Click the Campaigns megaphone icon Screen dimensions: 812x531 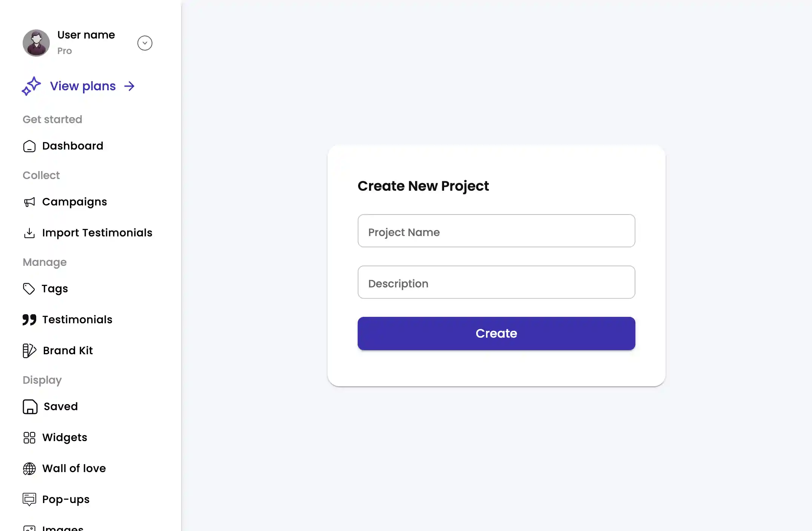(29, 202)
